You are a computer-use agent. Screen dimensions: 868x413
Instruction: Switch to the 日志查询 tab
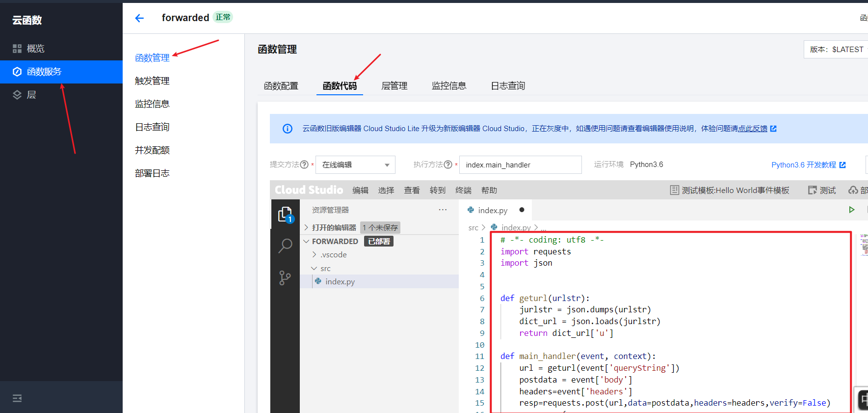click(508, 86)
